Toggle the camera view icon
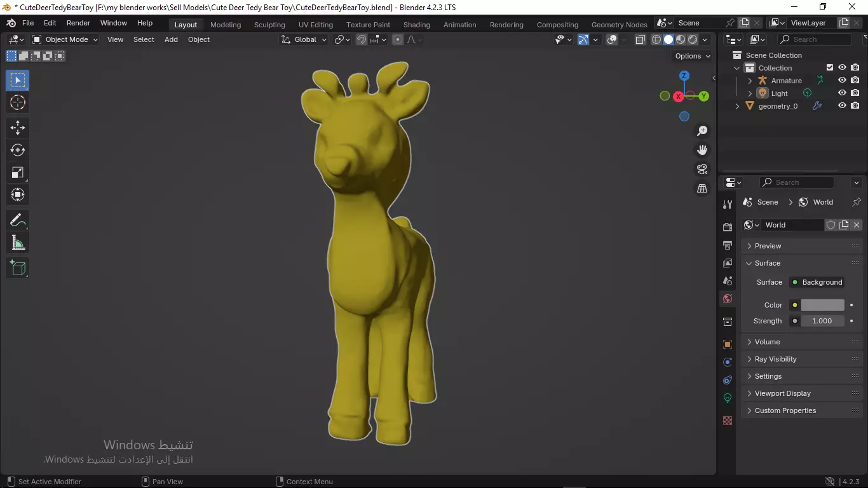Screen dimensions: 868x488 (x=702, y=169)
